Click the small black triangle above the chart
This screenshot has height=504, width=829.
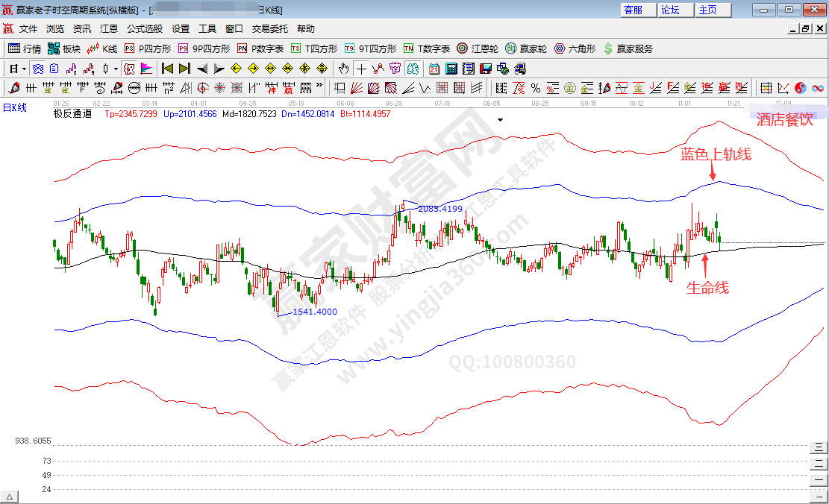500,119
